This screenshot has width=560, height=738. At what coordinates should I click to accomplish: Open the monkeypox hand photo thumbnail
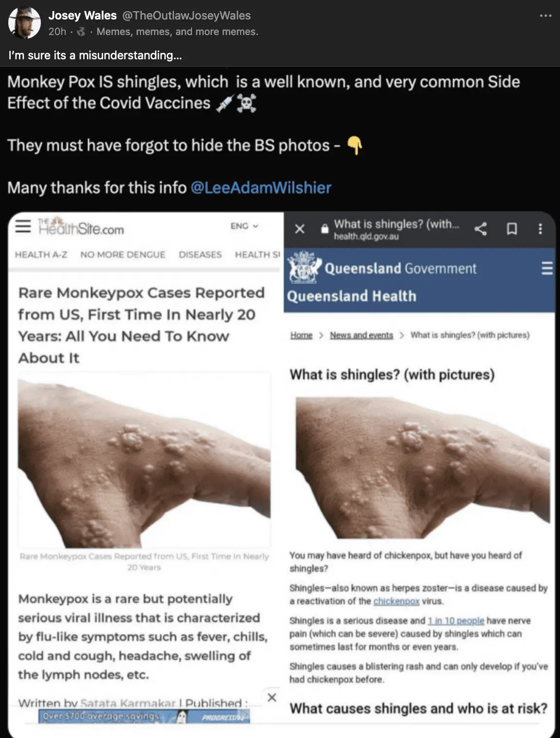point(144,460)
